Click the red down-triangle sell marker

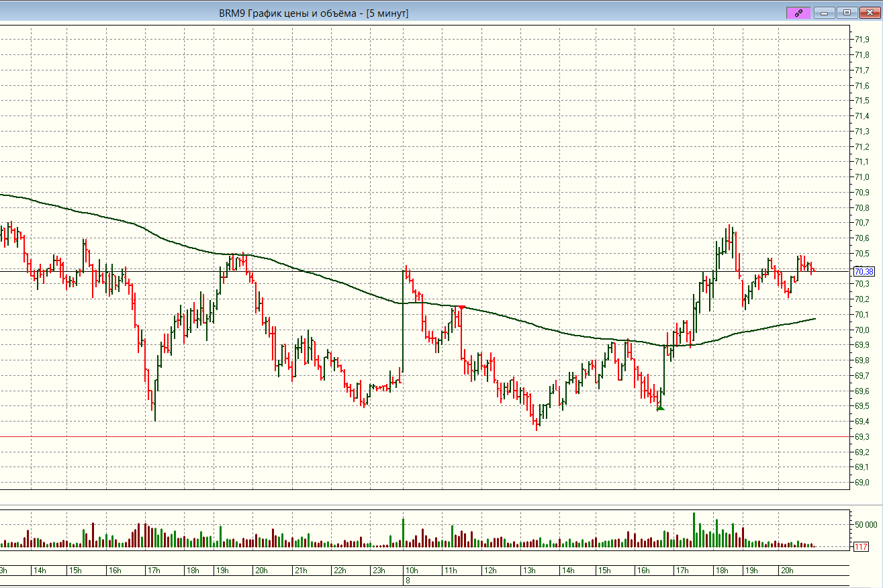coord(461,308)
